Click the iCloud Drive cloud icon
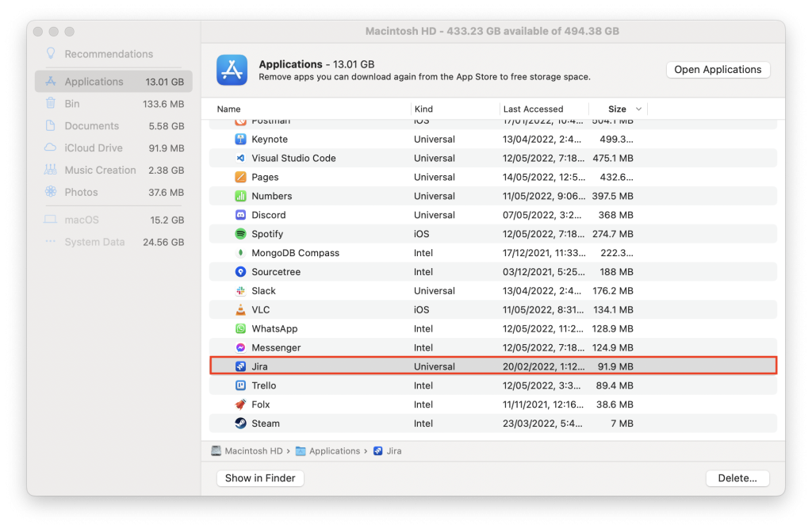Viewport: 812px width, 529px height. coord(51,148)
